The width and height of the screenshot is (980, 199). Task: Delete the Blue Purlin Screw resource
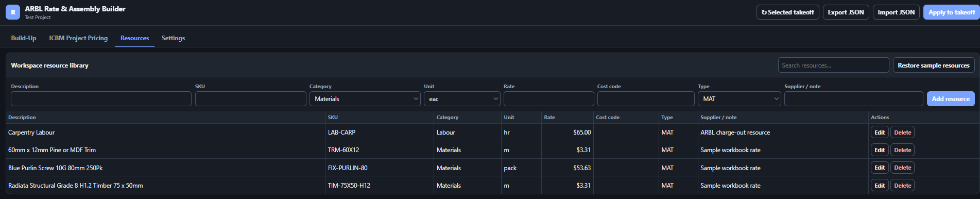coord(902,168)
